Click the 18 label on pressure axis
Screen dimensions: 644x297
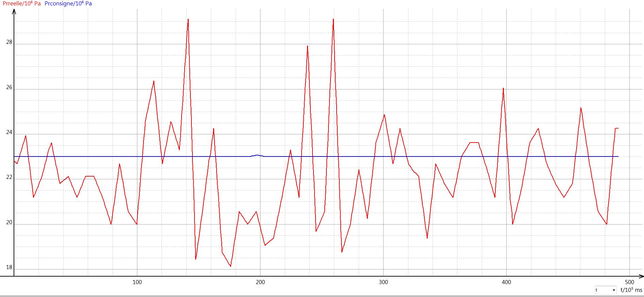click(x=9, y=267)
